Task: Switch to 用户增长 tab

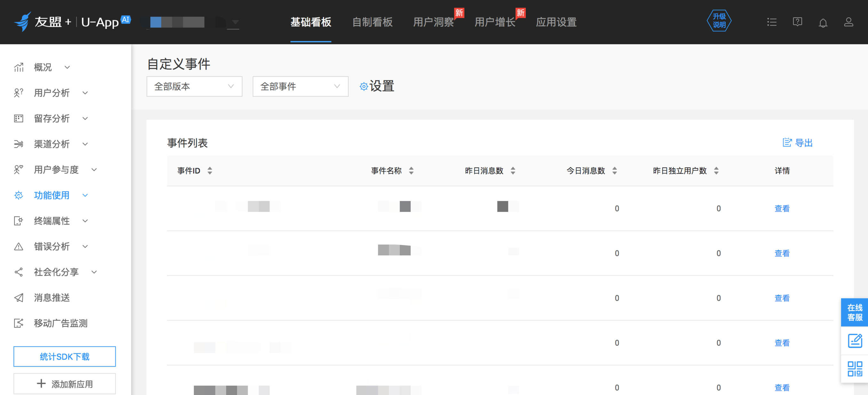Action: click(x=495, y=22)
